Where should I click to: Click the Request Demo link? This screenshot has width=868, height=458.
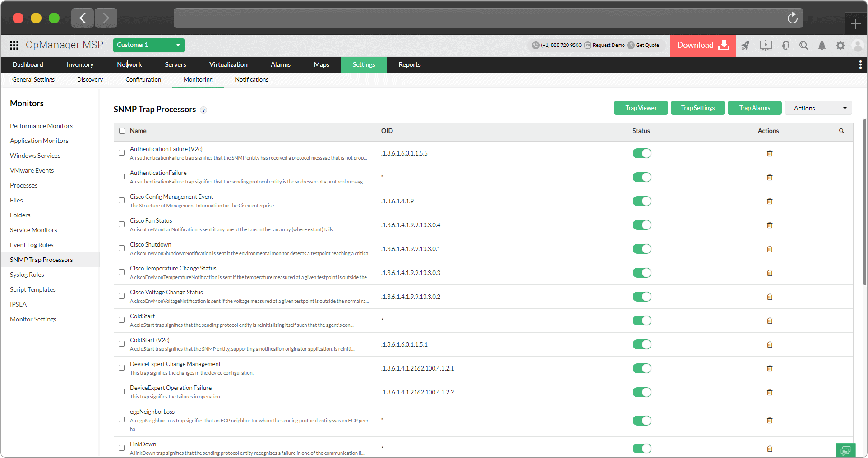(605, 46)
